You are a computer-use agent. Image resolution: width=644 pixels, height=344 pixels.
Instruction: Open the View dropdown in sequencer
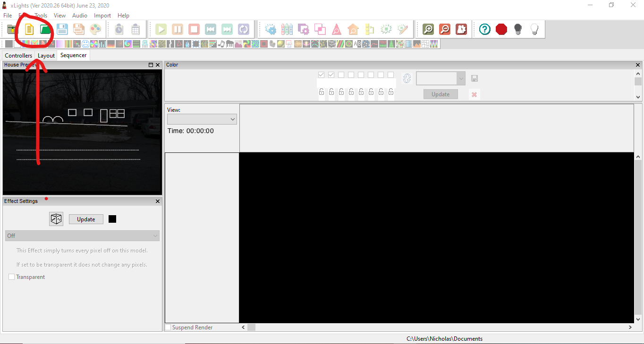click(202, 119)
